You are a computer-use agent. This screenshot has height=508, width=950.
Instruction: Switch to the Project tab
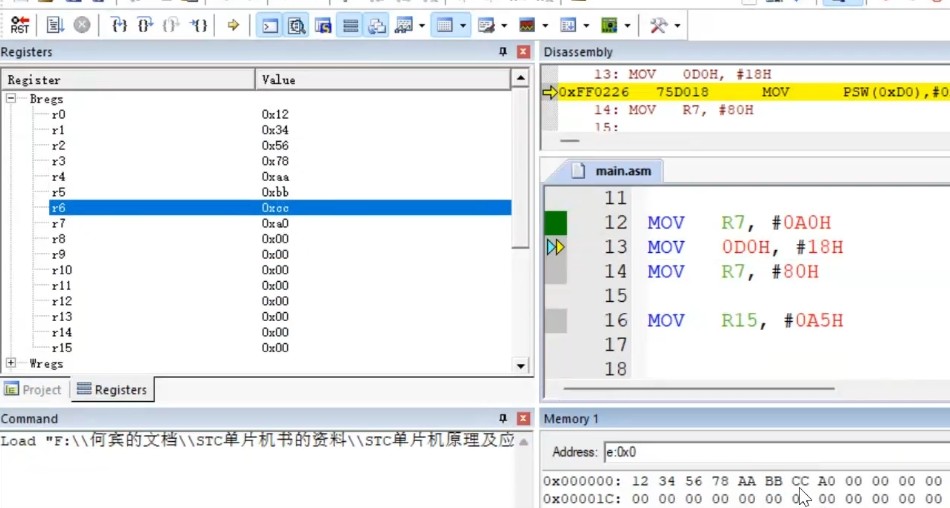(33, 390)
